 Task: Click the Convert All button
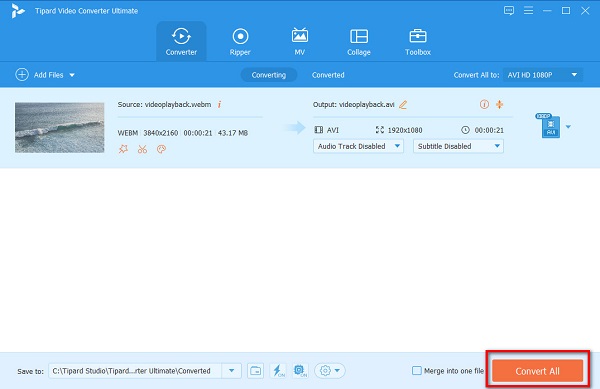coord(537,371)
